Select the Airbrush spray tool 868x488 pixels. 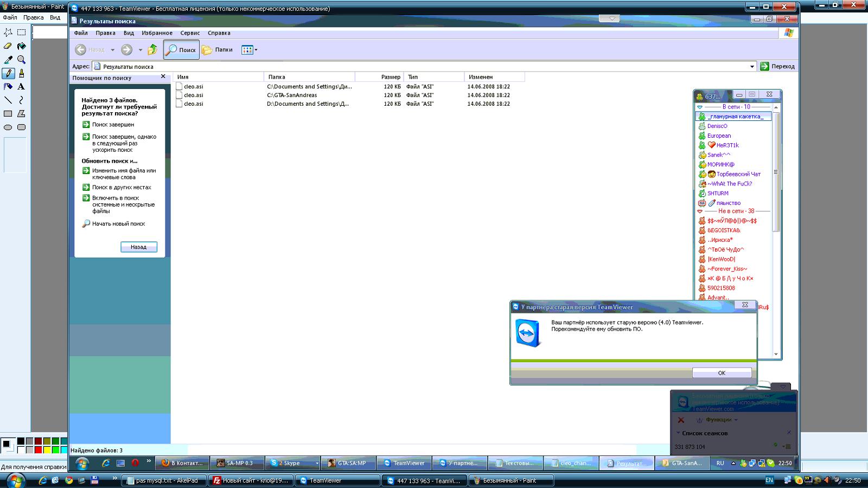8,87
